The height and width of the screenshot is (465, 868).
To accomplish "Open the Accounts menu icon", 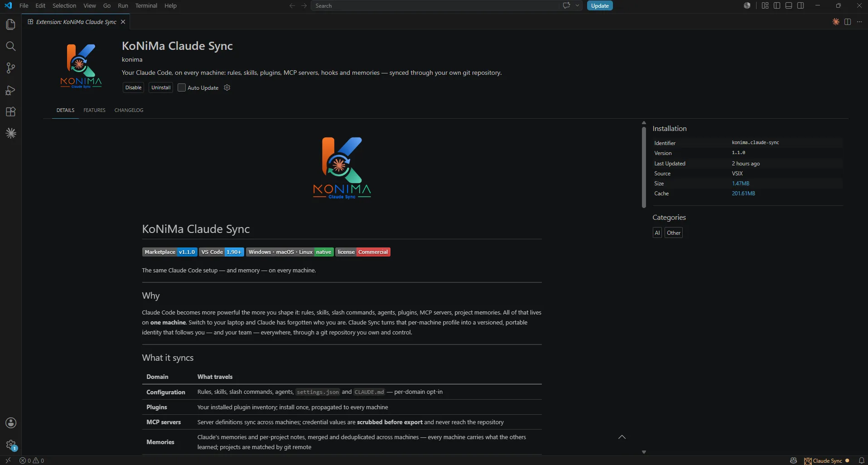I will pyautogui.click(x=10, y=423).
